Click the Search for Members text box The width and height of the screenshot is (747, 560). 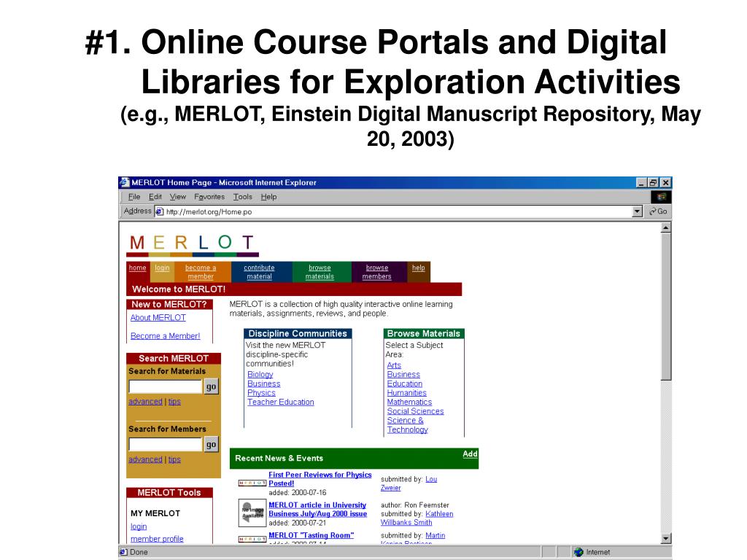tap(166, 444)
